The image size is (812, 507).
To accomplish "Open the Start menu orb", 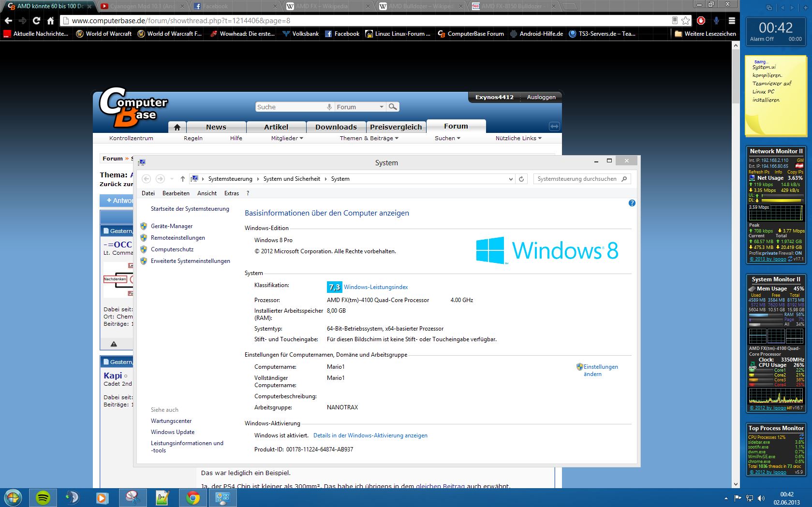I will click(x=13, y=497).
